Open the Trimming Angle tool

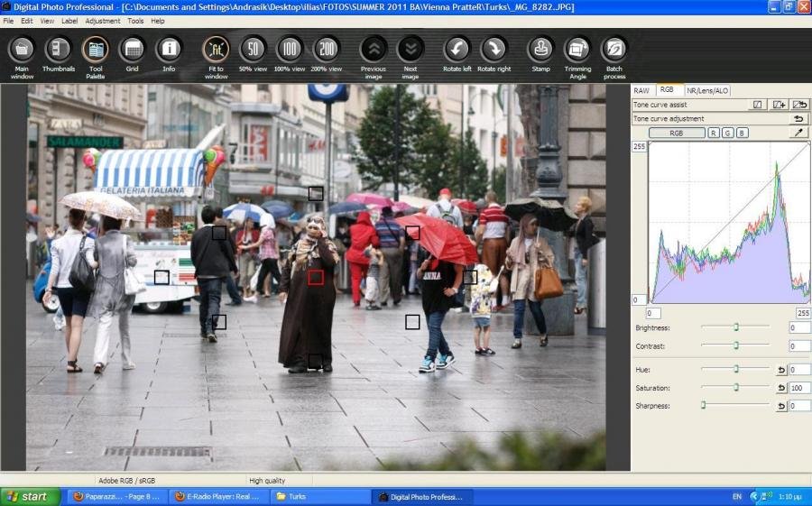point(577,51)
